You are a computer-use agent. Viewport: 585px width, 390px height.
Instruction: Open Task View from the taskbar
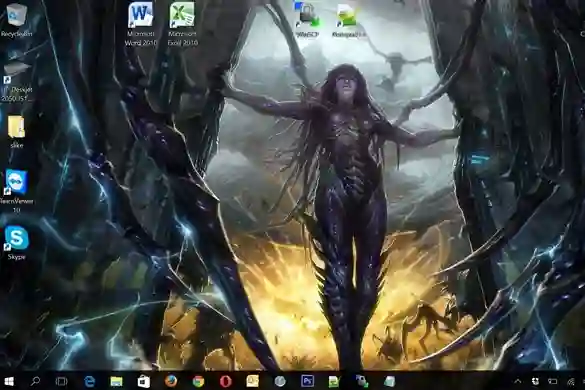tap(62, 381)
